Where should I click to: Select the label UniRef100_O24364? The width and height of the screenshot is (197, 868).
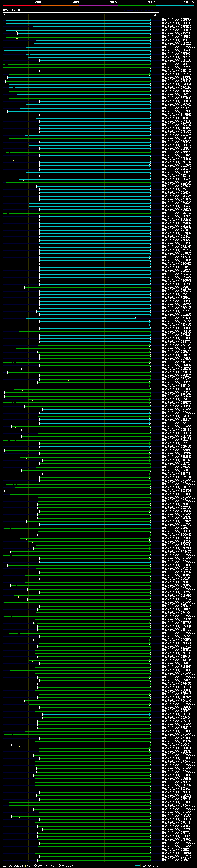(177, 84)
